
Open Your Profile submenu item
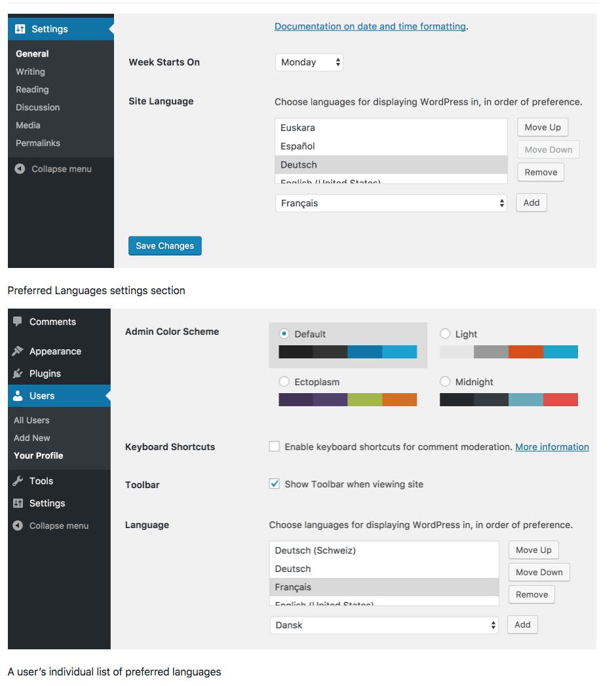point(39,455)
